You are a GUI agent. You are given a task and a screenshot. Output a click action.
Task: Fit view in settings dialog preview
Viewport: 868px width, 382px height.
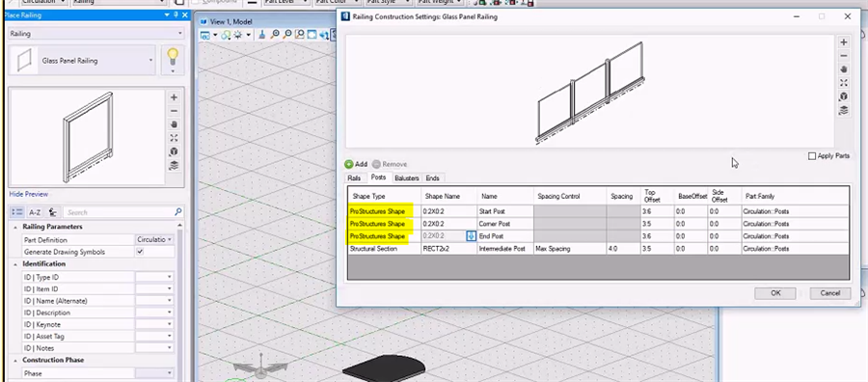point(844,83)
